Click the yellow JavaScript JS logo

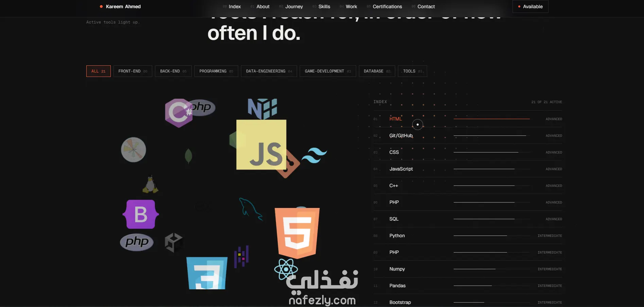(x=261, y=144)
